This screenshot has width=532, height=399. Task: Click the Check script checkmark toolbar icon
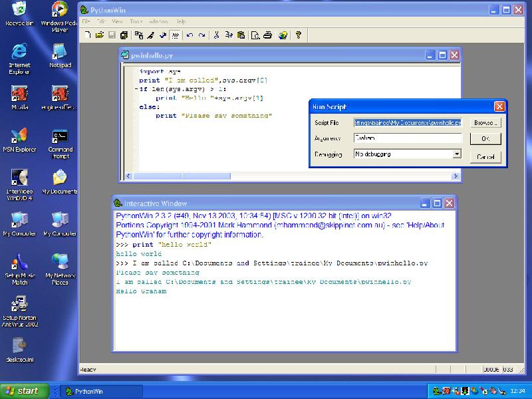coord(163,35)
